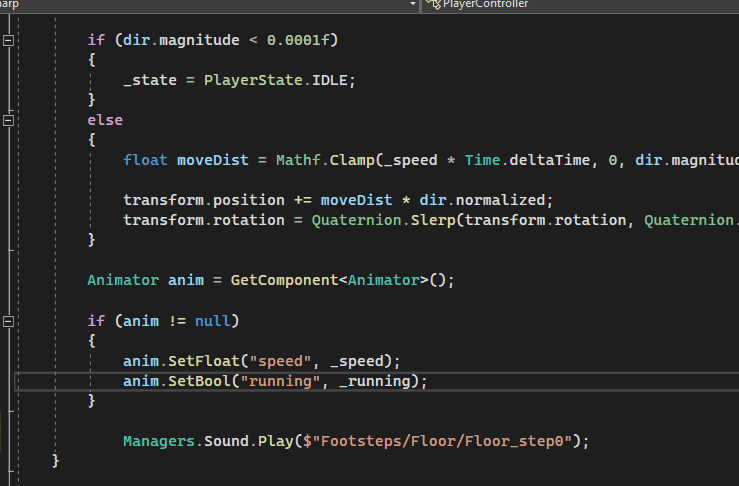Screen dimensions: 739x486
Task: Collapse the dir.magnitude if block
Action: click(x=9, y=40)
